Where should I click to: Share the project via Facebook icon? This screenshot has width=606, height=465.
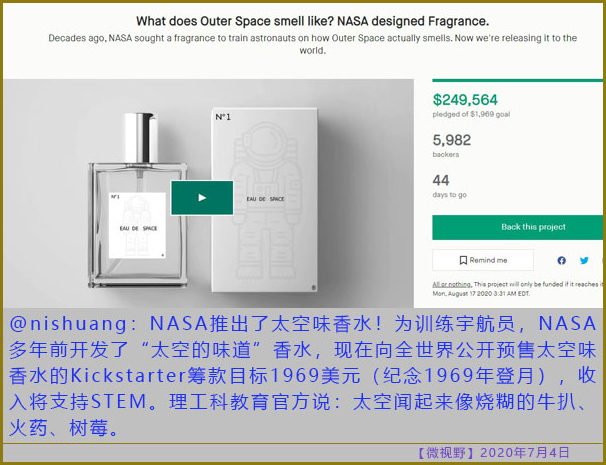click(562, 261)
